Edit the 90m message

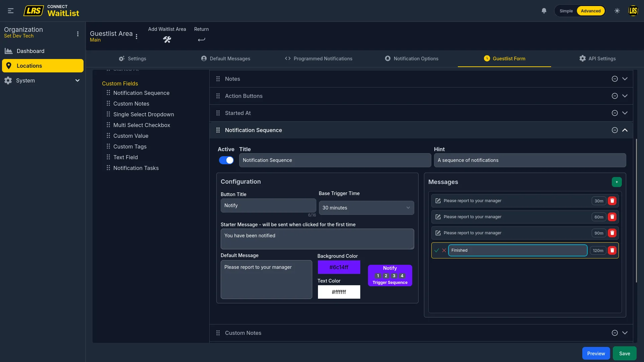(x=438, y=233)
